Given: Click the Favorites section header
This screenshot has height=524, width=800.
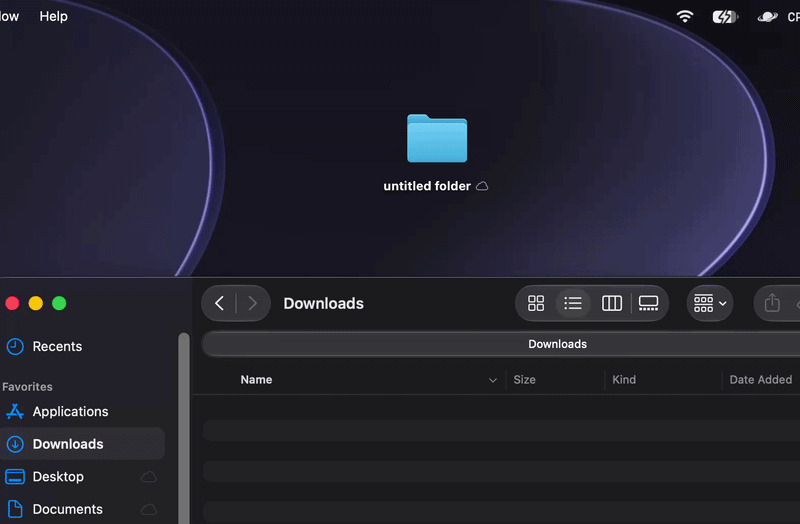Looking at the screenshot, I should 27,387.
